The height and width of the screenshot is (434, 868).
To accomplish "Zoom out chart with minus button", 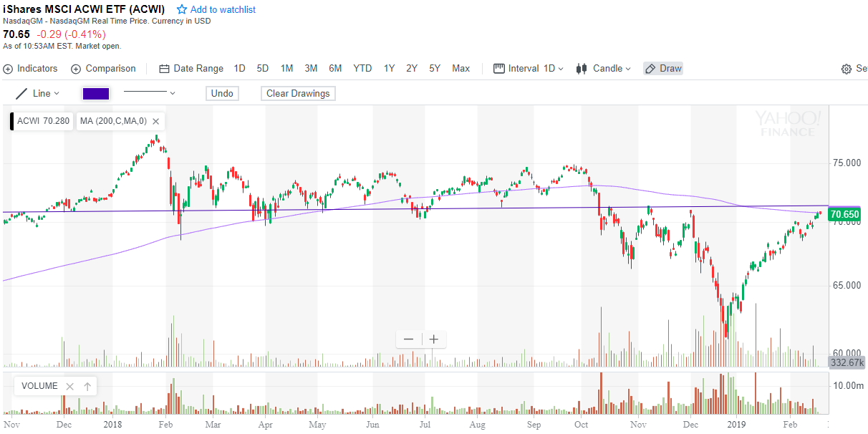I will click(409, 339).
